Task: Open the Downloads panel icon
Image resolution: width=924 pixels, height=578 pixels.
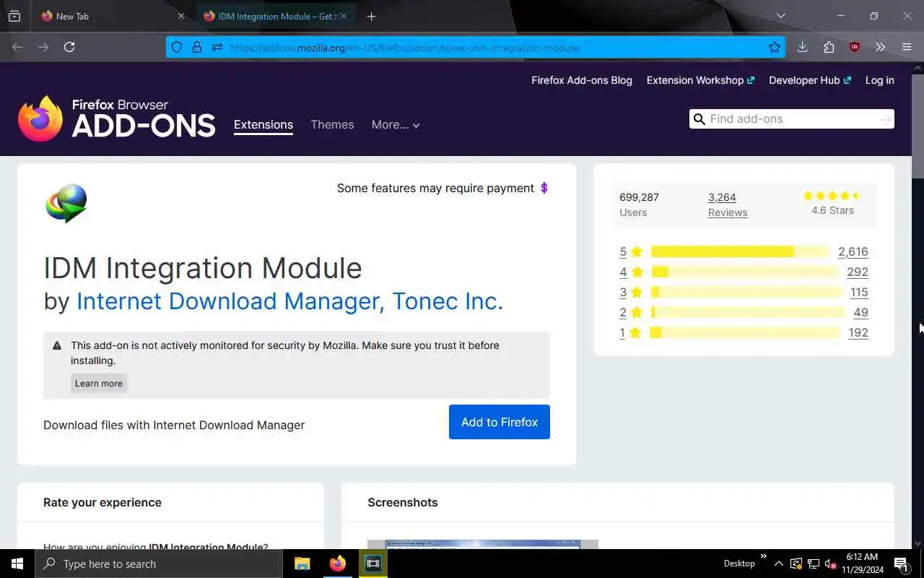Action: [x=802, y=47]
